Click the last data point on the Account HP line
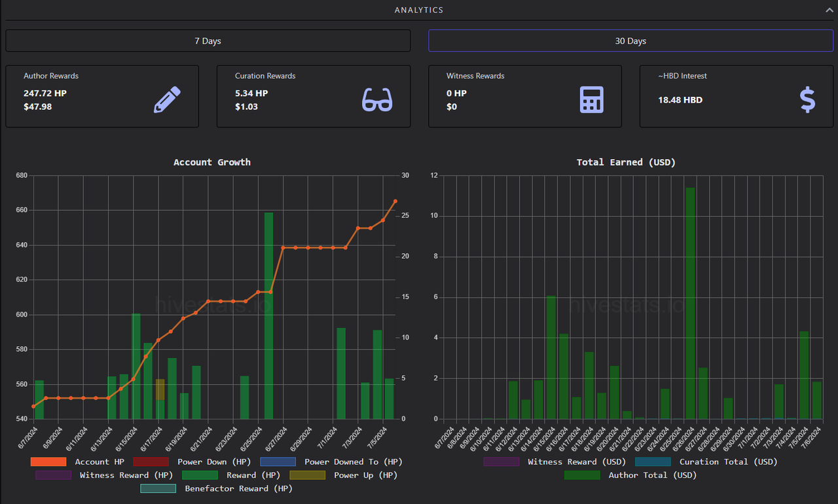 coord(395,202)
